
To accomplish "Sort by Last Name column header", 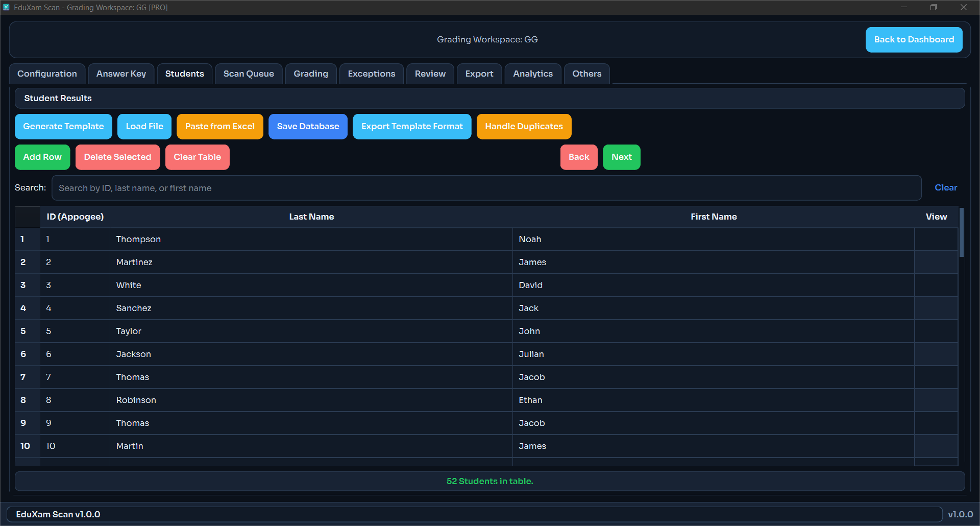I will [311, 217].
